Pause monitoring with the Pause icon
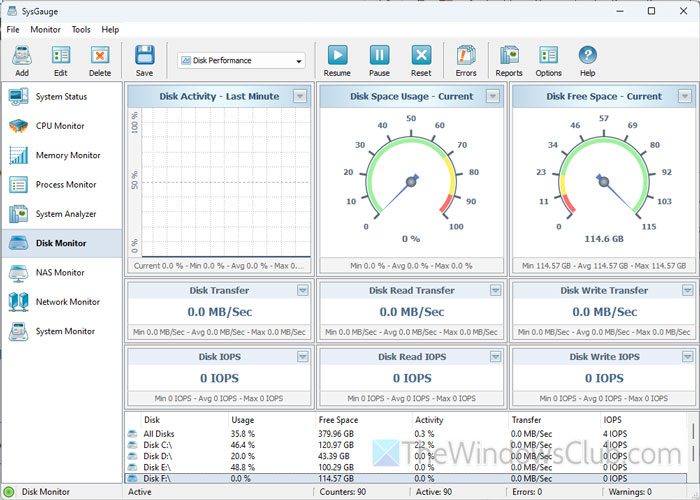This screenshot has height=500, width=700. tap(379, 55)
